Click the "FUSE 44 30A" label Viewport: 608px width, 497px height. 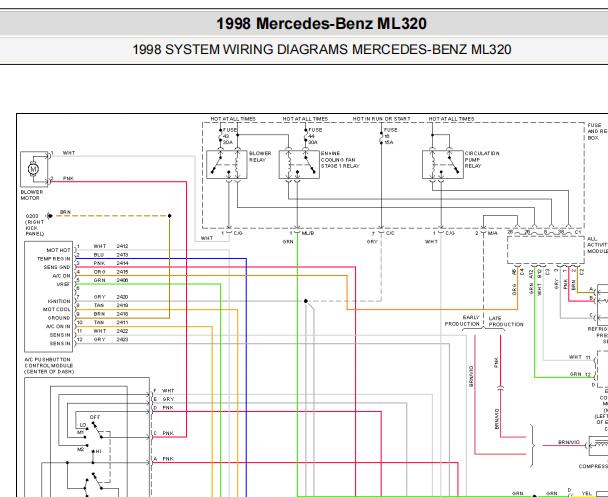coord(315,136)
